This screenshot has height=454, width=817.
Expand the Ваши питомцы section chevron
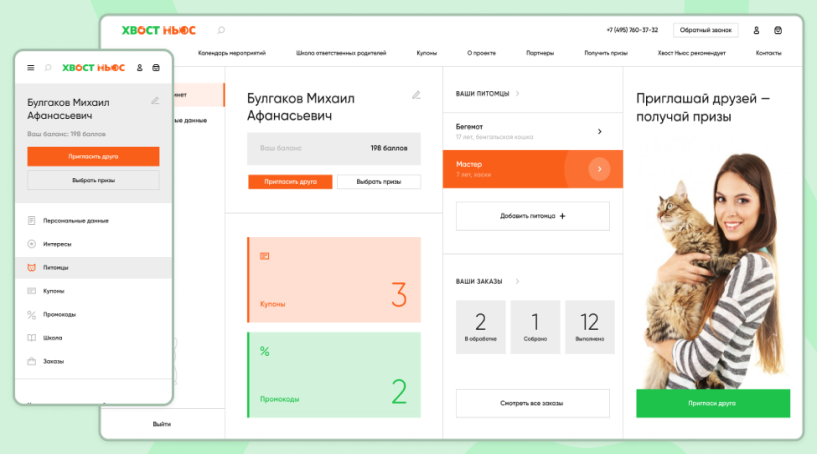point(517,94)
